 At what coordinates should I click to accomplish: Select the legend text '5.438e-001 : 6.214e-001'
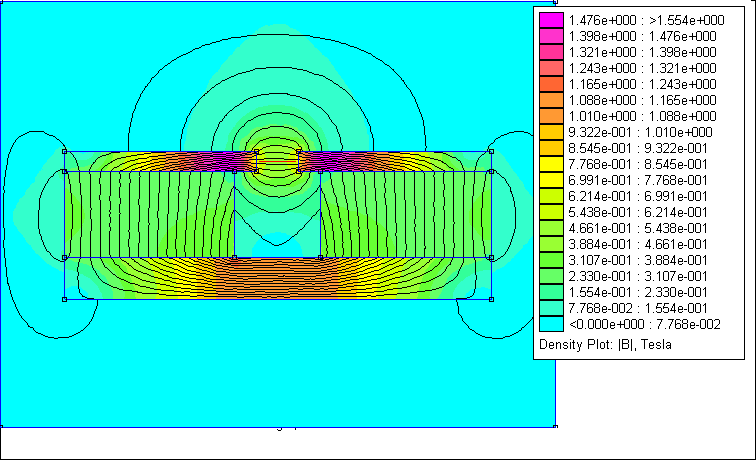[x=638, y=212]
